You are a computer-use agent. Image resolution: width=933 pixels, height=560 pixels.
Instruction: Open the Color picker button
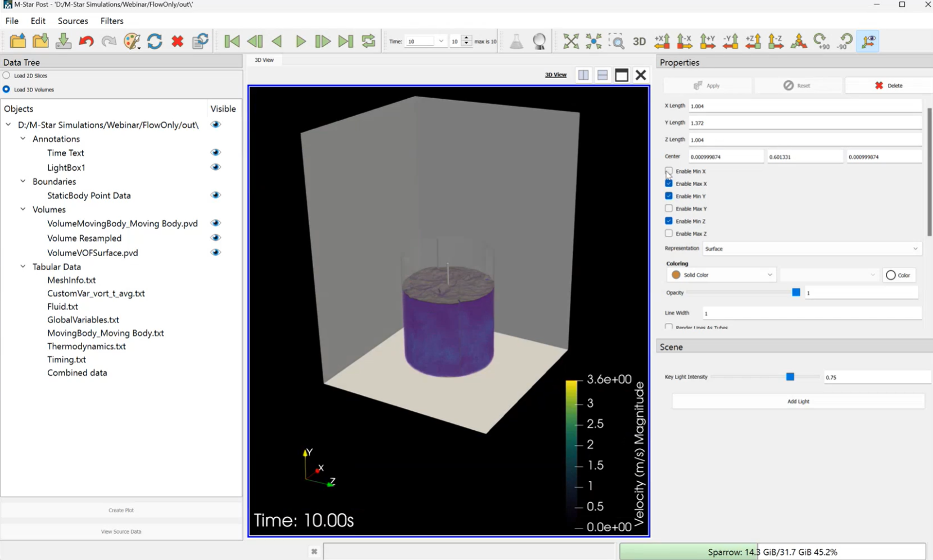tap(899, 275)
